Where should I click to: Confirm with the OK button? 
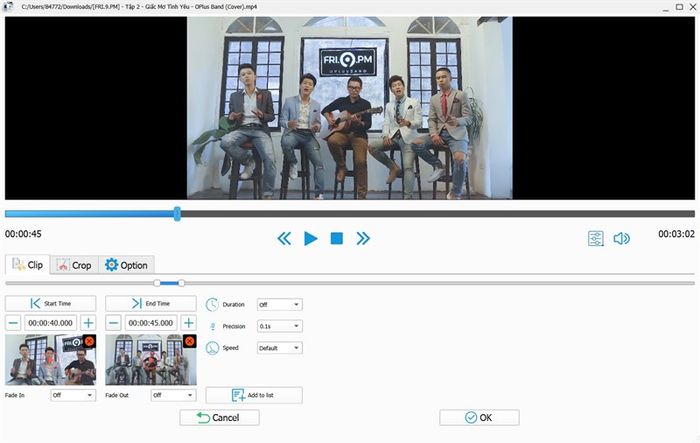pyautogui.click(x=479, y=418)
